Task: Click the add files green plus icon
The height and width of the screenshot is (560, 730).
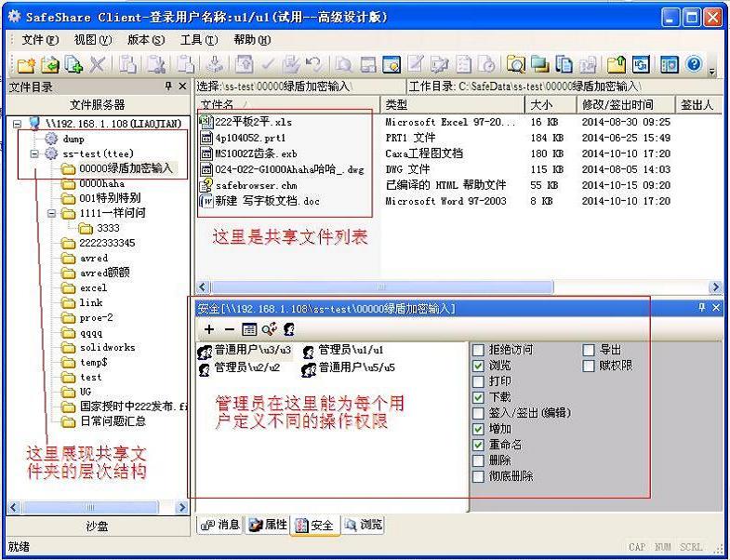Action: [x=73, y=65]
